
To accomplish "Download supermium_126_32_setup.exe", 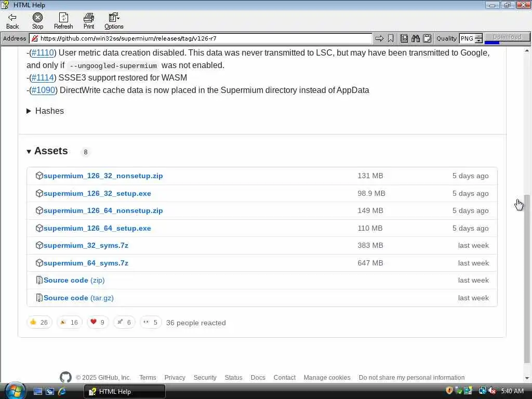I will tap(97, 193).
